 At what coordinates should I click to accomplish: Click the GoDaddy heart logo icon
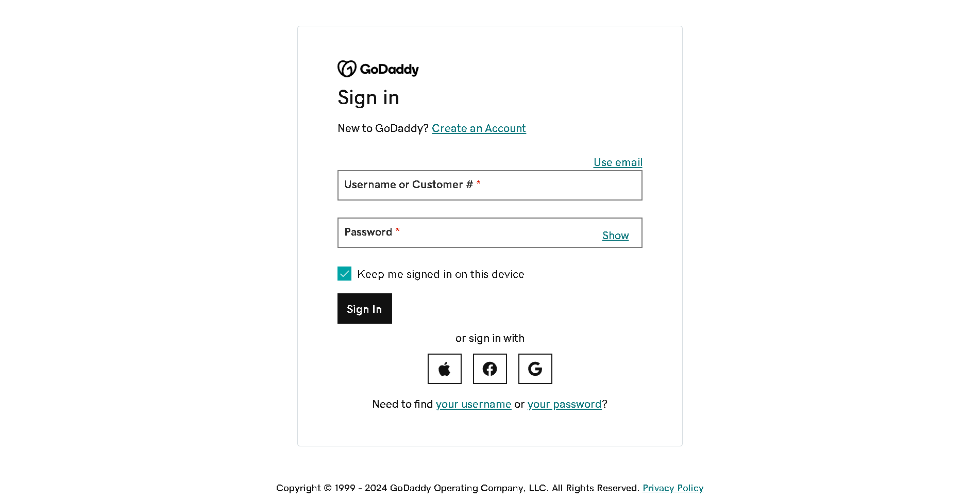click(347, 69)
